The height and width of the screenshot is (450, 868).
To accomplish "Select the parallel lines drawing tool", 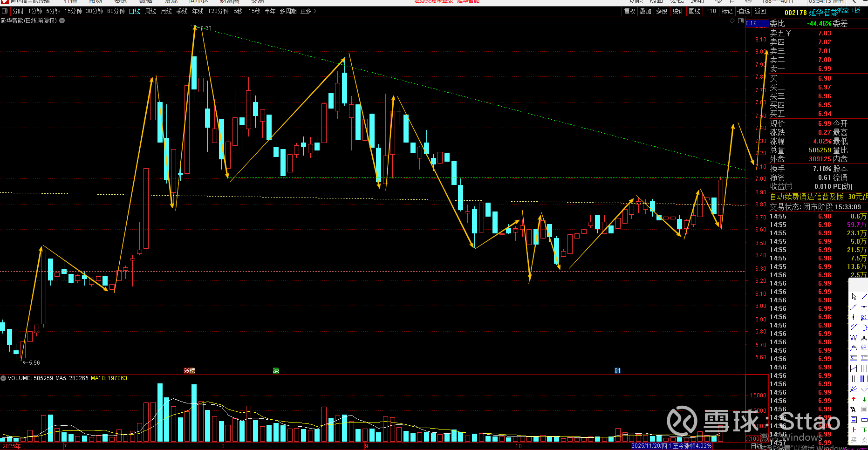I will [x=854, y=327].
